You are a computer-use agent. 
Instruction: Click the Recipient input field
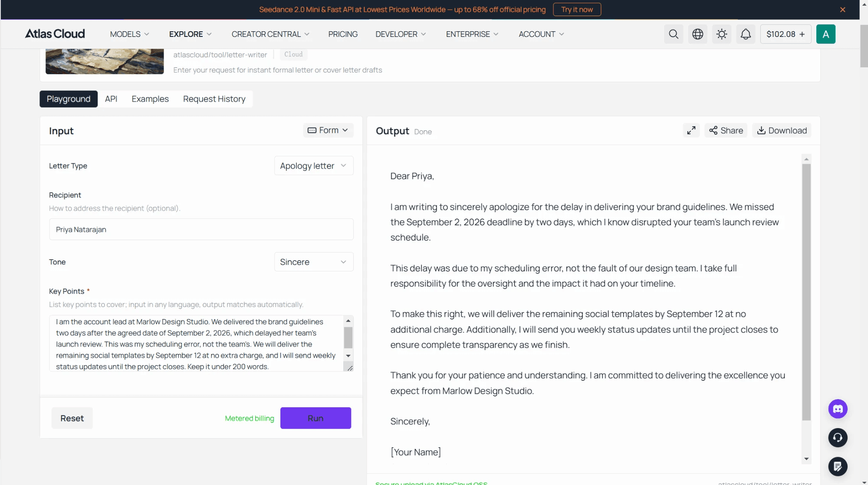click(x=201, y=230)
